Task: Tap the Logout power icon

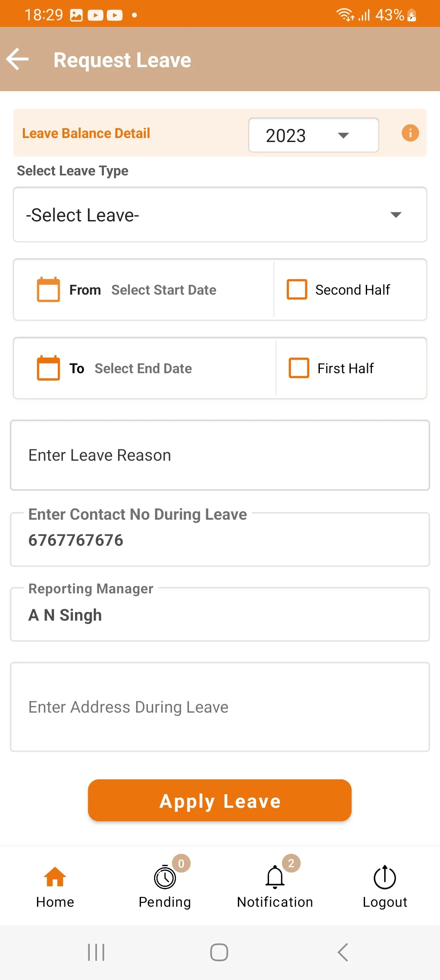Action: point(385,877)
